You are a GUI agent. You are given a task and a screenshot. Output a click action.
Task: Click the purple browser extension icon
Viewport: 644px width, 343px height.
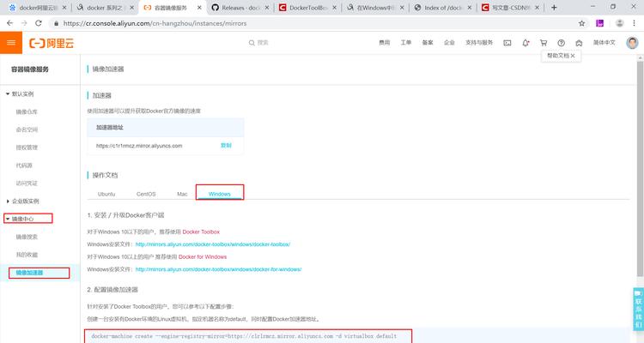tap(599, 23)
